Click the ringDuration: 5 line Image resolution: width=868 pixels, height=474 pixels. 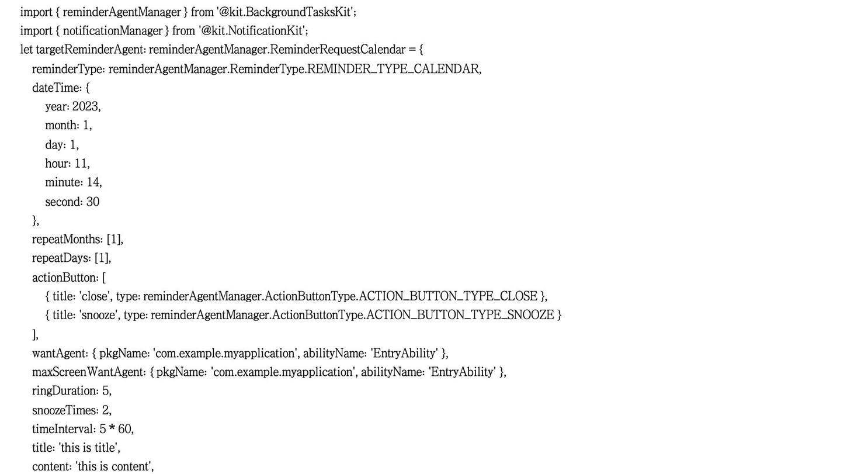[72, 391]
